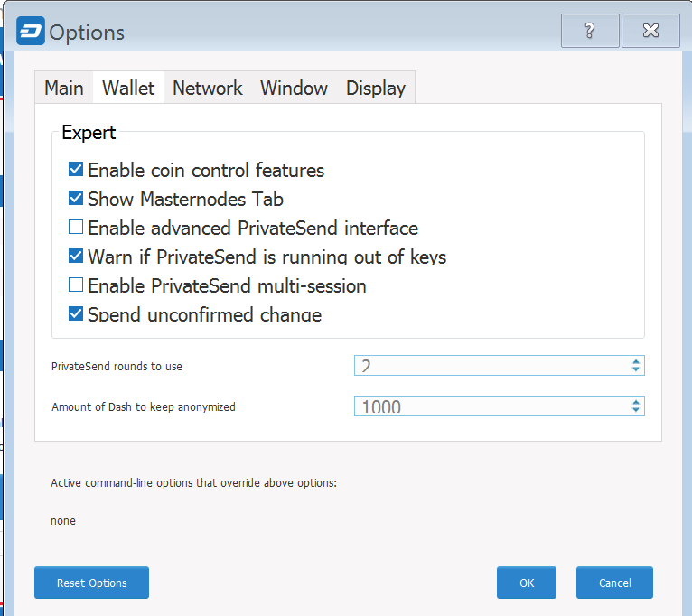
Task: Enable advanced PrivateSend interface
Action: (x=76, y=228)
